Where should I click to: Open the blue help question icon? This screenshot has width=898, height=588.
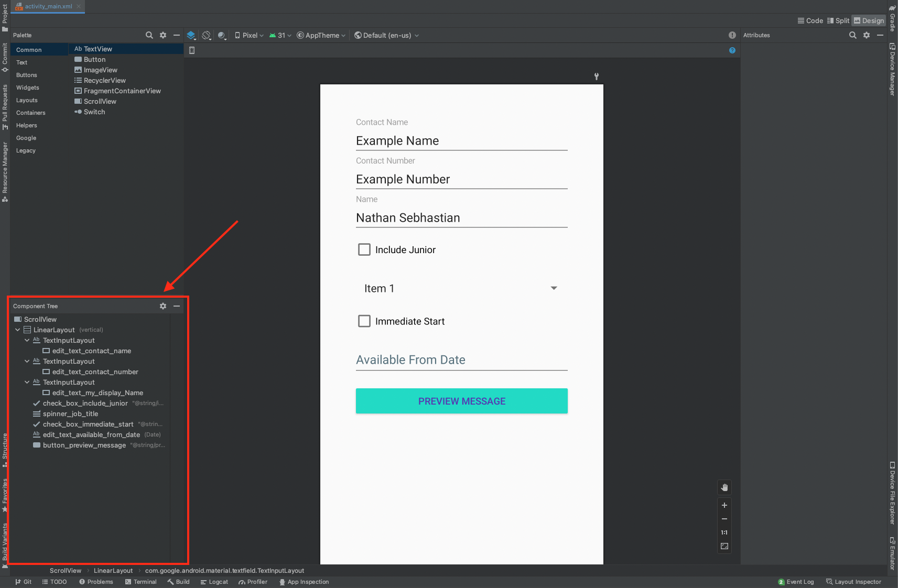(732, 50)
